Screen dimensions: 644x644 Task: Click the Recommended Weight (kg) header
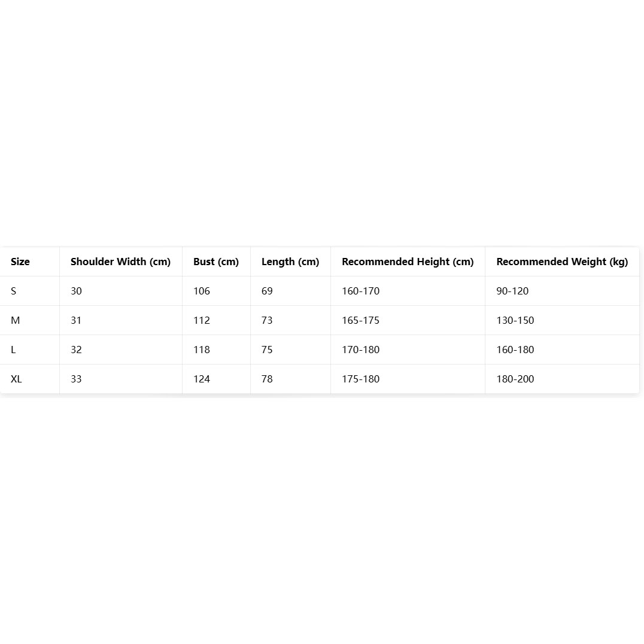point(562,262)
